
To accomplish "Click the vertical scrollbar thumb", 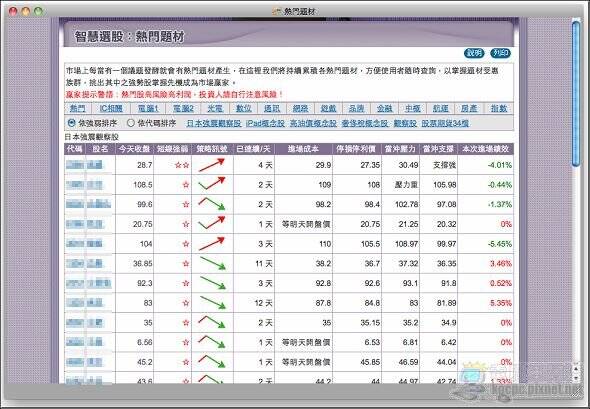I will click(x=576, y=93).
